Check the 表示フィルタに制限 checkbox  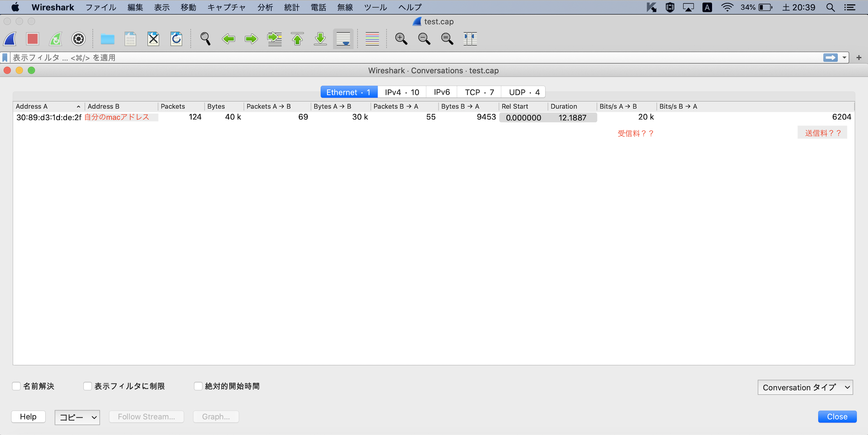click(x=88, y=386)
